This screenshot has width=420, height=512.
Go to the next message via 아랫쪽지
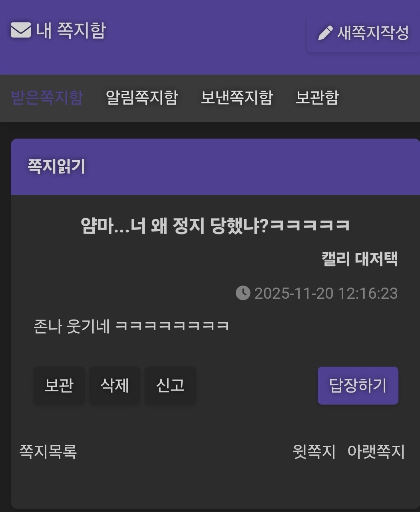(x=376, y=452)
